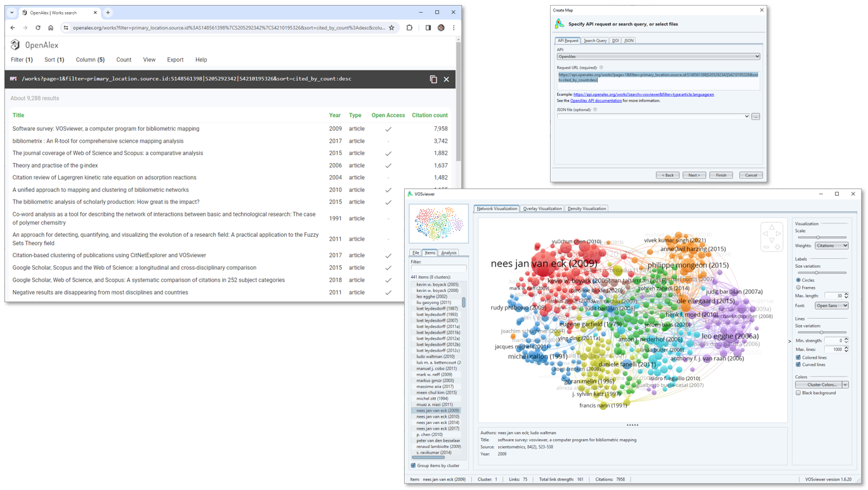Pan the VOSviewer map upward
868x490 pixels.
[x=772, y=227]
